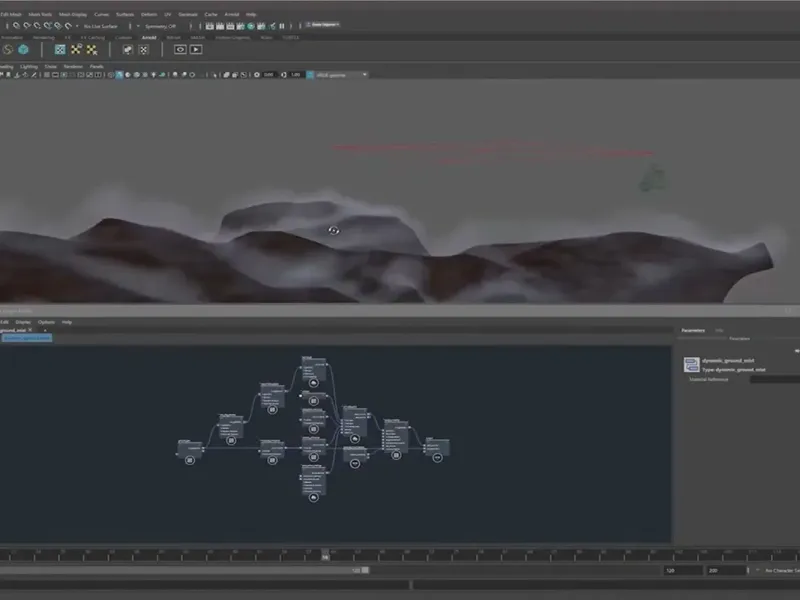The width and height of the screenshot is (800, 600).
Task: Open the Deform menu
Action: tap(149, 14)
